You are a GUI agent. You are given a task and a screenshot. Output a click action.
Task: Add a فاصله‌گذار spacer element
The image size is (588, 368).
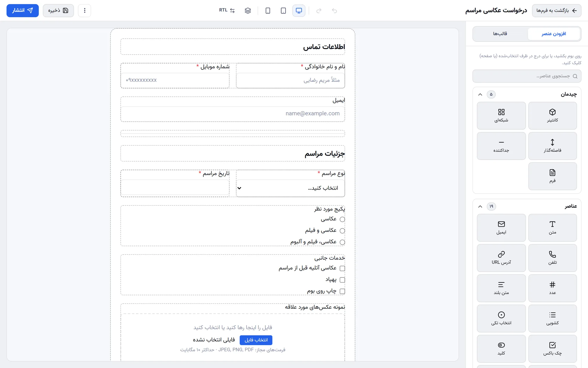point(552,146)
